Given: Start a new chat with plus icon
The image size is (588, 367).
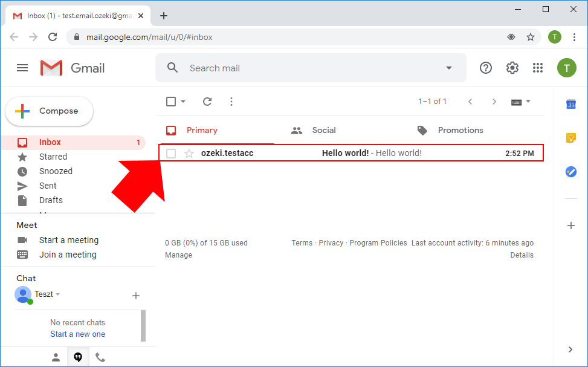Looking at the screenshot, I should pos(136,296).
